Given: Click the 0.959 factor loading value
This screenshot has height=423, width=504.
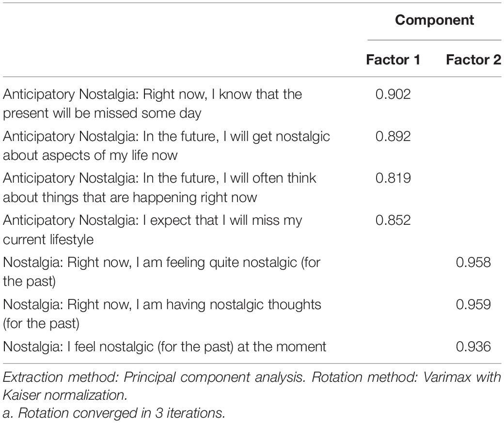Looking at the screenshot, I should point(473,304).
